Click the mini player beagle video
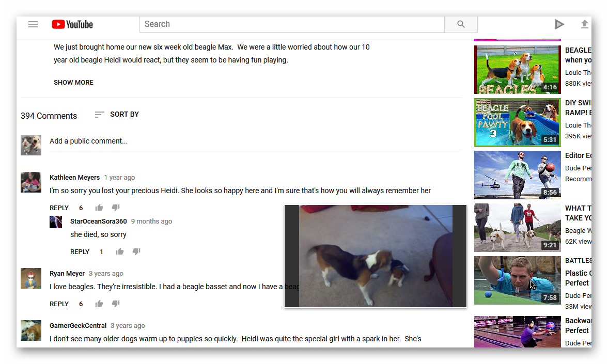The height and width of the screenshot is (364, 608). [x=376, y=256]
